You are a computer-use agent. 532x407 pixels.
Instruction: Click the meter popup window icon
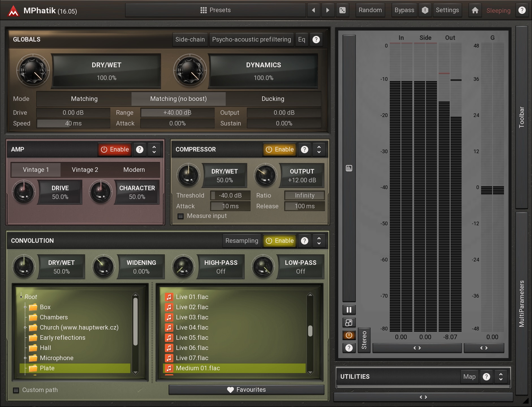(x=349, y=322)
